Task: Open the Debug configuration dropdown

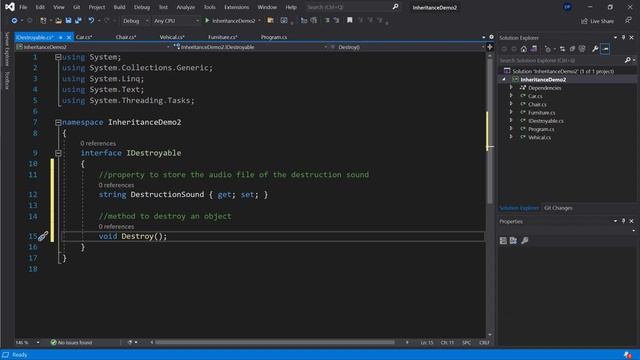Action: [x=135, y=21]
